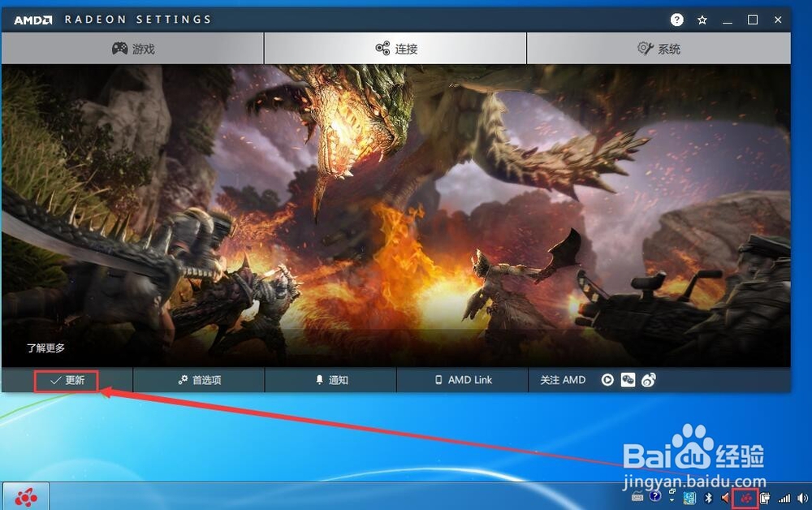The image size is (812, 510).
Task: Click the 了解更多 link on the banner
Action: 45,348
